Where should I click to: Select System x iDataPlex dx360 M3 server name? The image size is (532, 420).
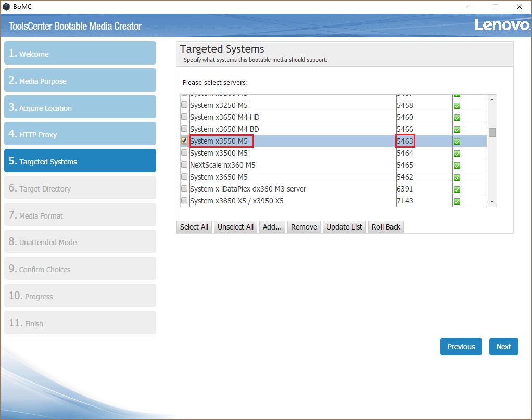[x=248, y=189]
